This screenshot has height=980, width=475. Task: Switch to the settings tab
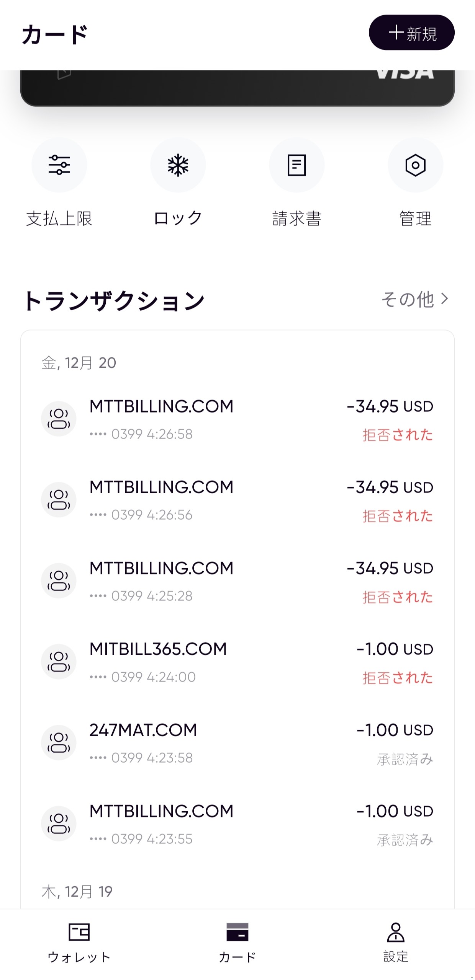point(396,942)
